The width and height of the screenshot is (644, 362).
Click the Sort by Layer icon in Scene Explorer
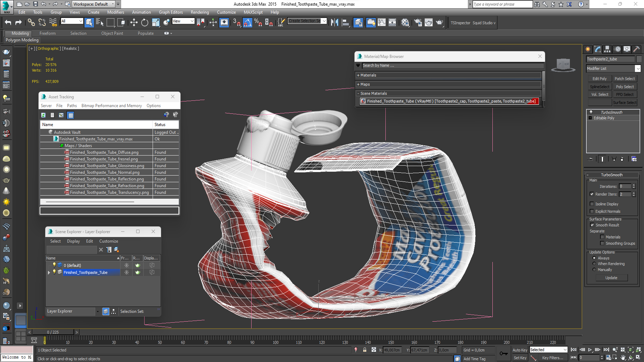(106, 311)
